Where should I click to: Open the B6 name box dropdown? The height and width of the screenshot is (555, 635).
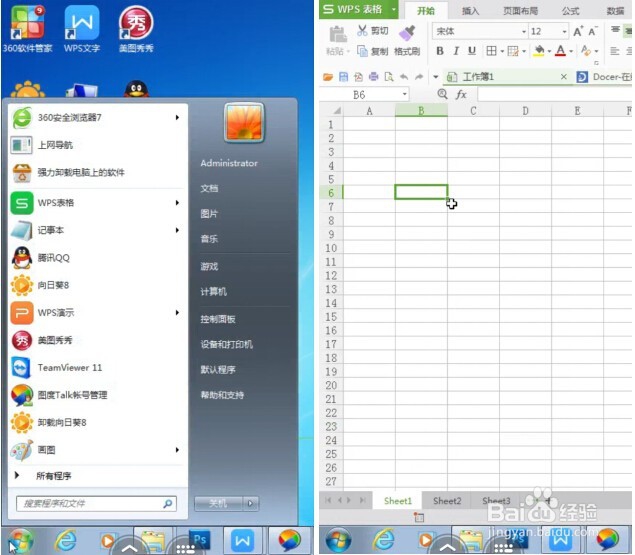[405, 95]
